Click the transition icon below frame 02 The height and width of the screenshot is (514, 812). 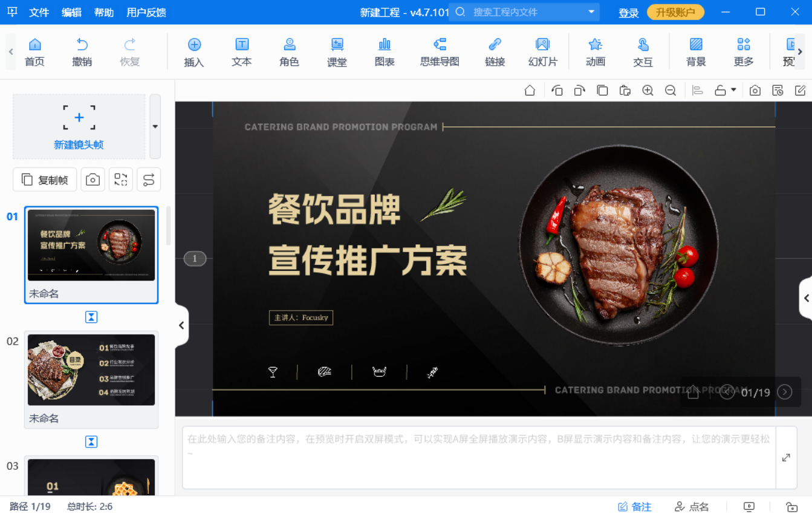91,442
